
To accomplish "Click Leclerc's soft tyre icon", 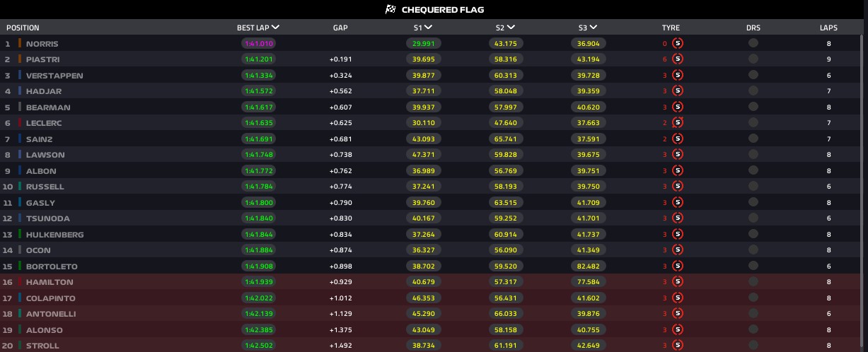I will 677,123.
